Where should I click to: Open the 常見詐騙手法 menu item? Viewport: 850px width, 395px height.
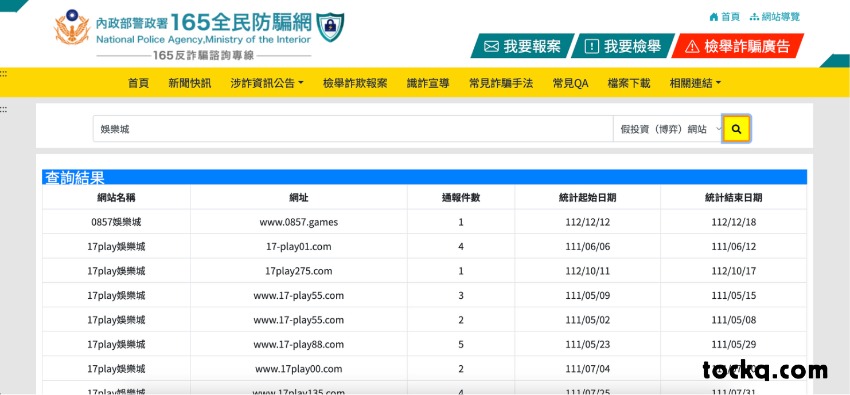tap(501, 83)
